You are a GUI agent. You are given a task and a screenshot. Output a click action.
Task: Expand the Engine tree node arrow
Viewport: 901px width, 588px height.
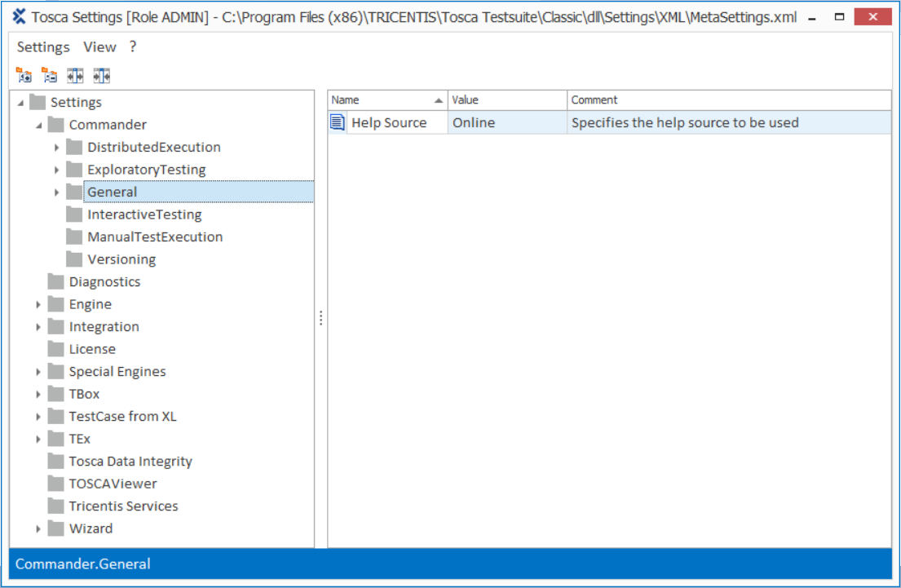38,304
